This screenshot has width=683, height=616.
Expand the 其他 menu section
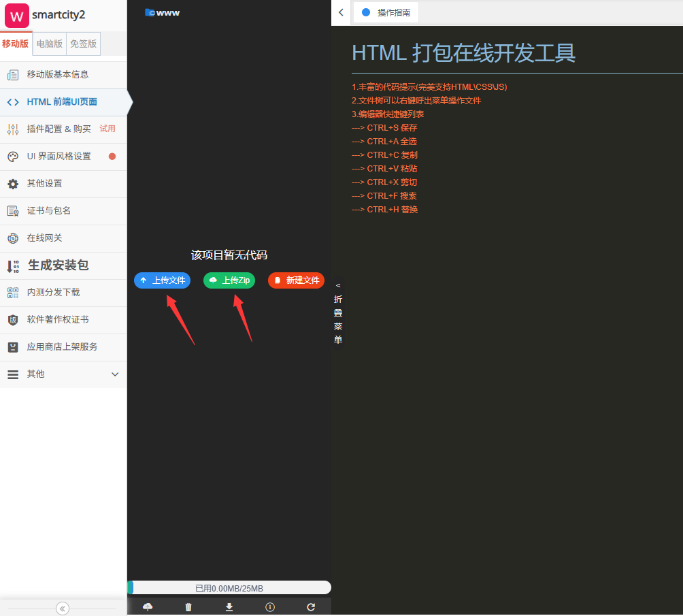pyautogui.click(x=63, y=374)
